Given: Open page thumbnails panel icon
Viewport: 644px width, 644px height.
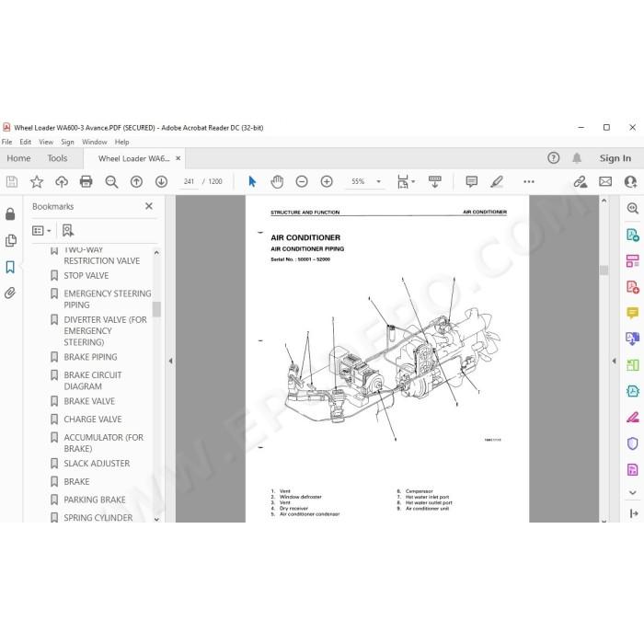Looking at the screenshot, I should tap(11, 241).
